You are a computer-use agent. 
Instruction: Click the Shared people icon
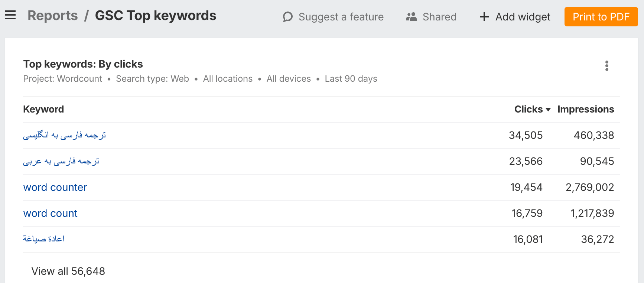pyautogui.click(x=412, y=17)
